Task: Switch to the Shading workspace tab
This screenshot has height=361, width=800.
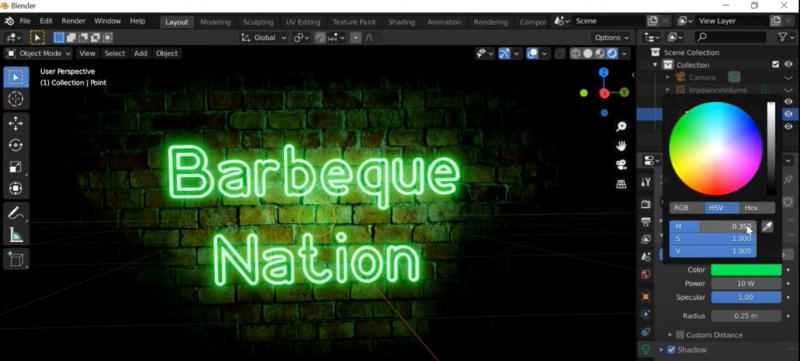Action: [402, 22]
